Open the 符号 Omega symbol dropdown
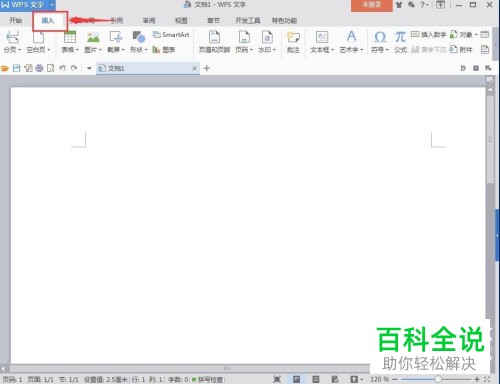500x384 pixels. pos(380,42)
